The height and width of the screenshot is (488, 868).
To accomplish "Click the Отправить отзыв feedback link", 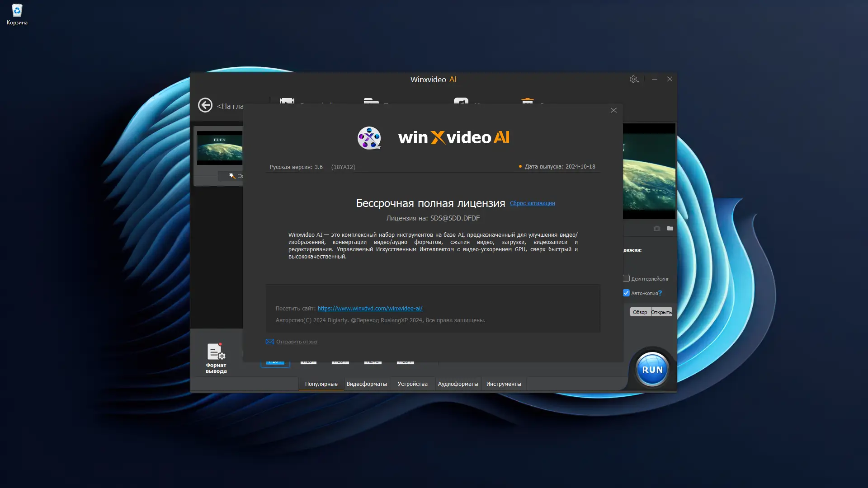I will click(297, 342).
